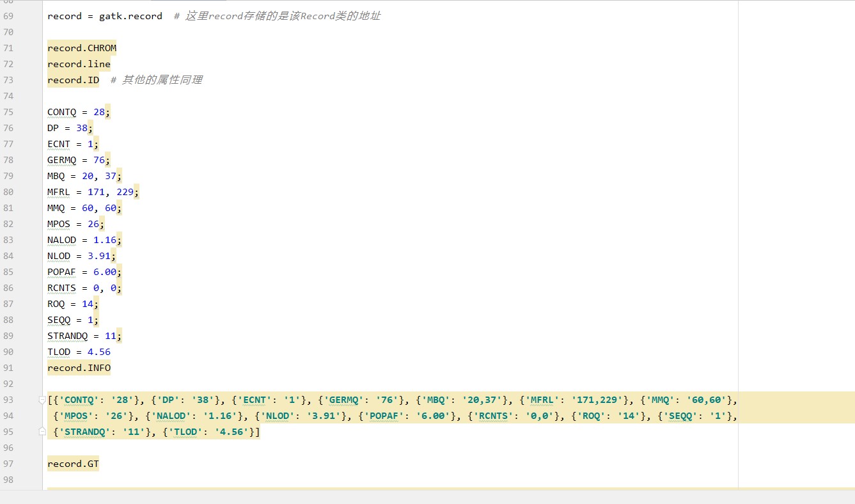Viewport: 855px width, 504px height.
Task: Click the 'ROQ = 14;' line
Action: 73,304
